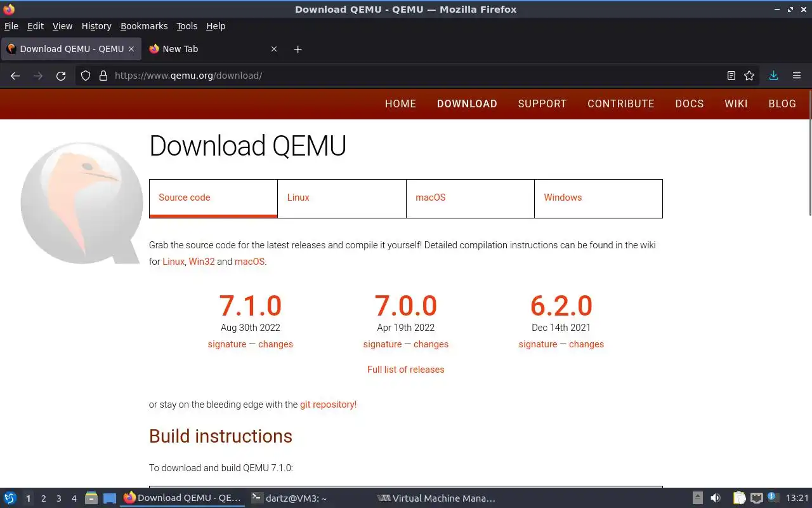
Task: Download QEMU version 7.1.0
Action: [x=250, y=305]
